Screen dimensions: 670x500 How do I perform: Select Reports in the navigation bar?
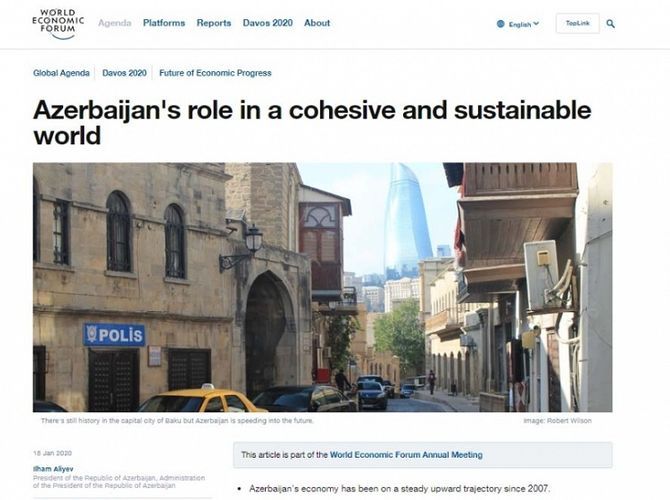(x=213, y=23)
